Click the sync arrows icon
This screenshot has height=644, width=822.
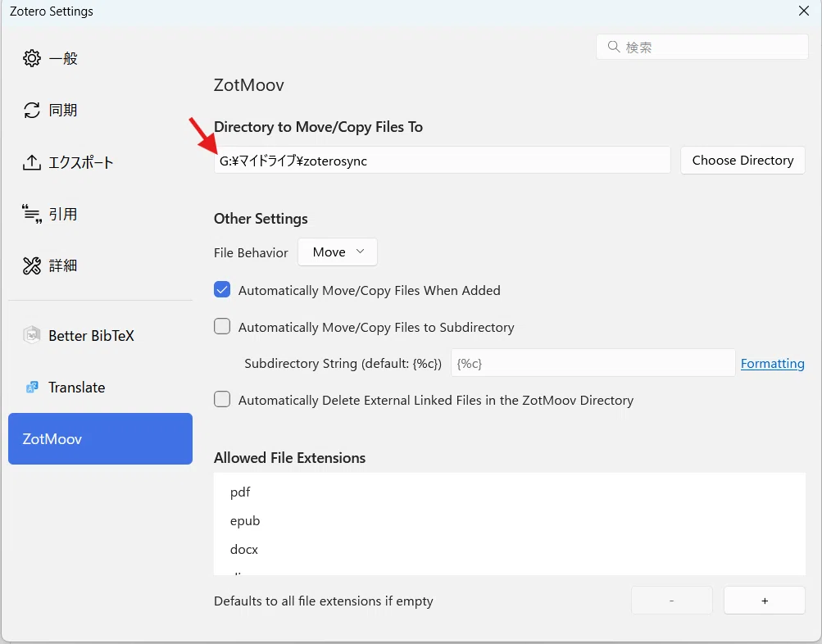(x=31, y=110)
